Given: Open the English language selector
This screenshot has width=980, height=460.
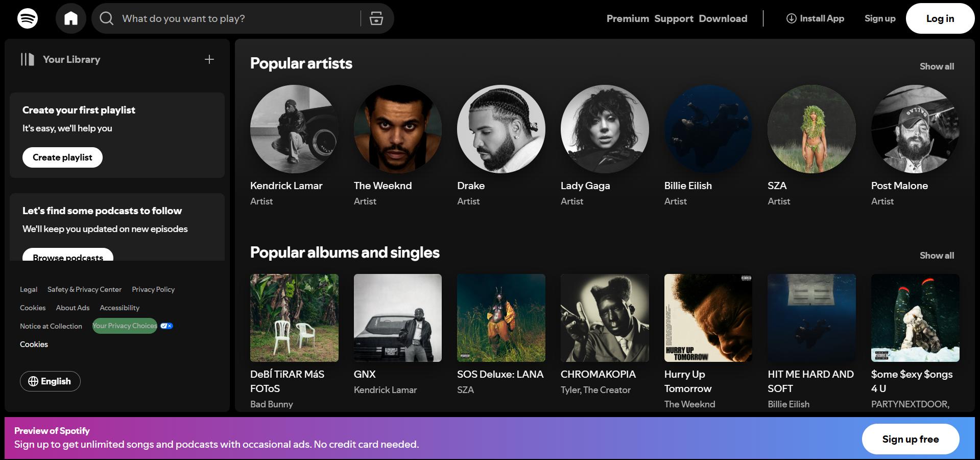Looking at the screenshot, I should (50, 381).
